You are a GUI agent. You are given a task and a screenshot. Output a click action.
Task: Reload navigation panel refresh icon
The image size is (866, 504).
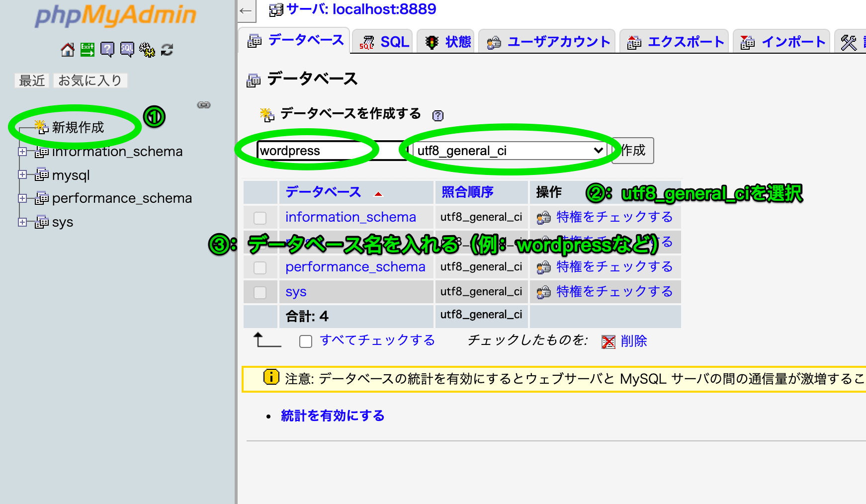coord(167,50)
